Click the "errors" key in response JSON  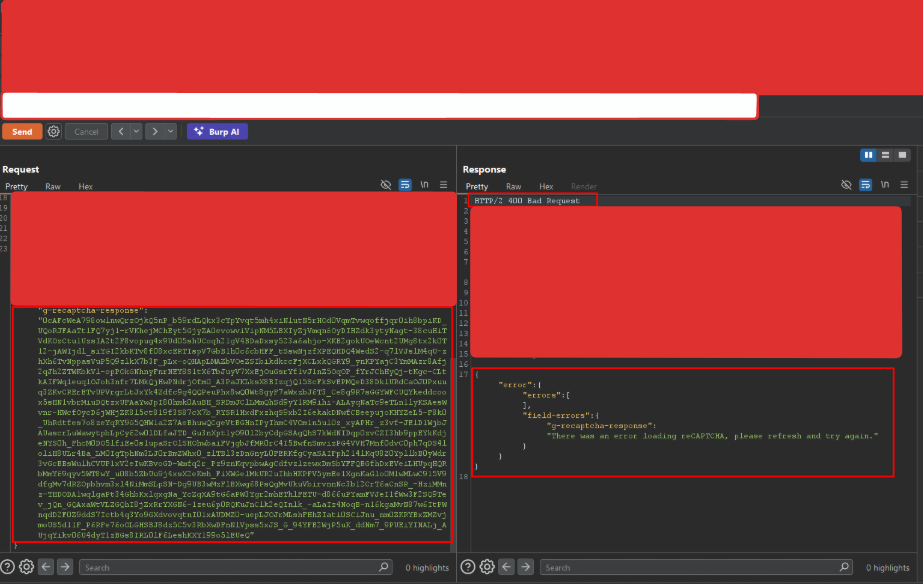[543, 396]
